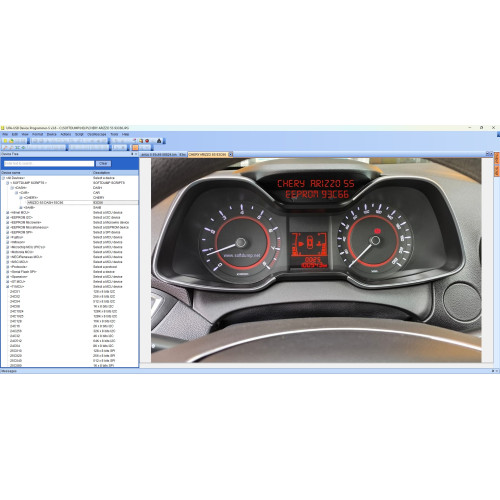Viewport: 500px width, 500px height.
Task: Select the 24C04 device row
Action: click(69, 301)
